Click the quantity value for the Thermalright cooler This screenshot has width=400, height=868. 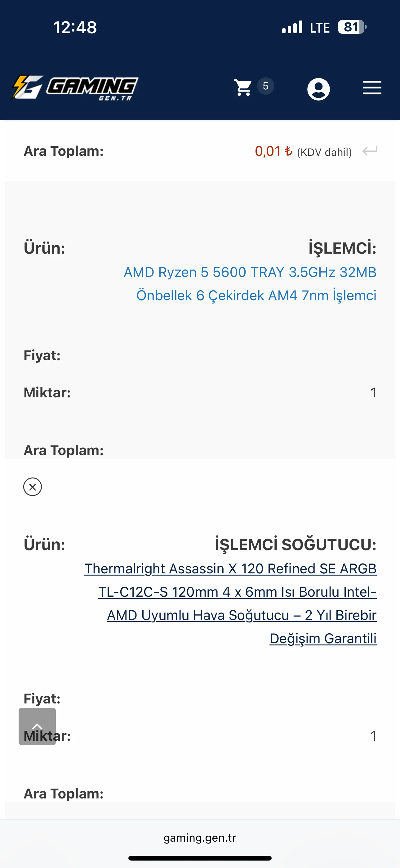[x=373, y=736]
